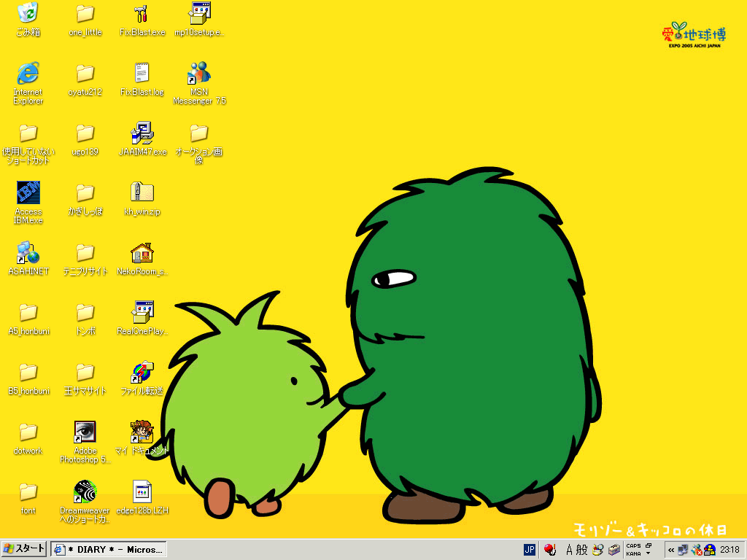Open the ごみ箱 recycle bin icon
Viewport: 747px width, 560px height.
(x=28, y=20)
